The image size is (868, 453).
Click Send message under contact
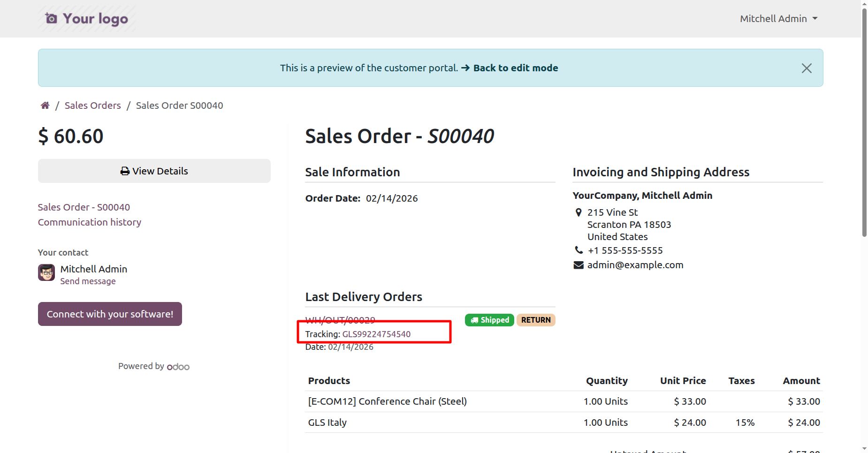click(x=88, y=281)
